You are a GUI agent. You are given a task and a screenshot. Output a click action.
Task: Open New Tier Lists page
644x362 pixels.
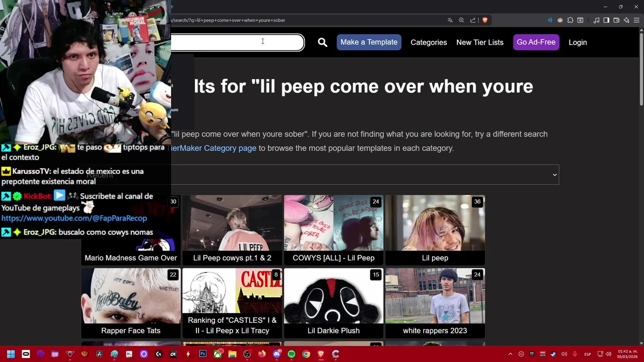[x=479, y=42]
